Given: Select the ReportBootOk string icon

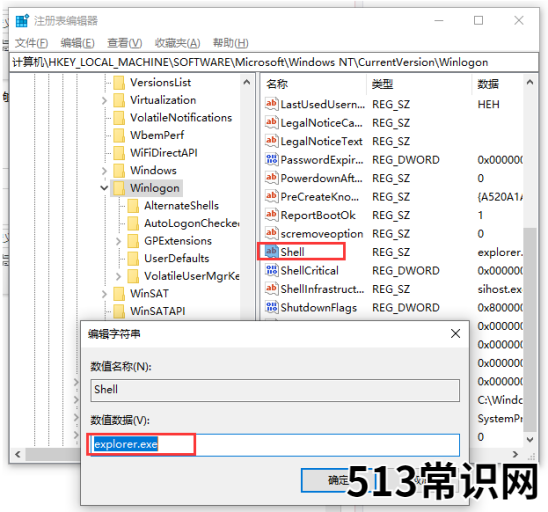Looking at the screenshot, I should 272,215.
